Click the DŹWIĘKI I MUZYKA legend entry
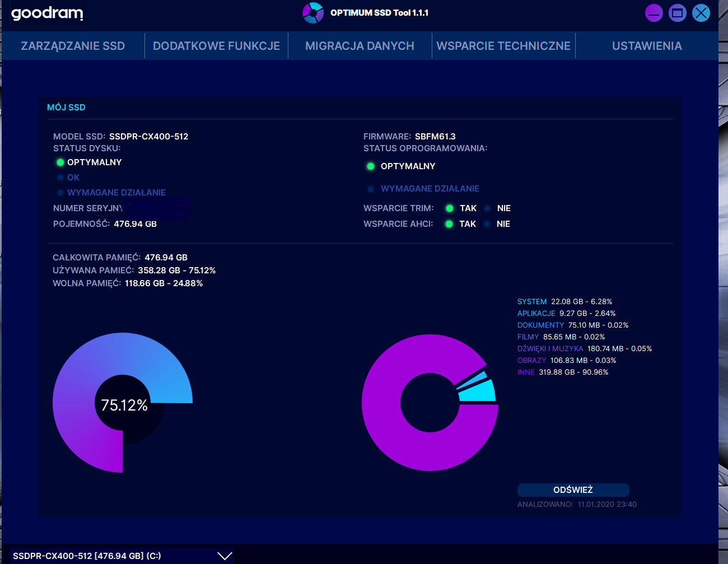The height and width of the screenshot is (564, 728). click(x=585, y=349)
